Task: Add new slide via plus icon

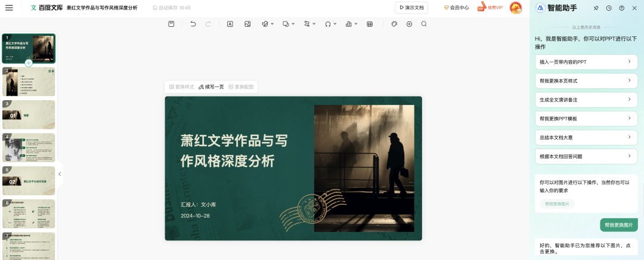Action: (x=29, y=63)
